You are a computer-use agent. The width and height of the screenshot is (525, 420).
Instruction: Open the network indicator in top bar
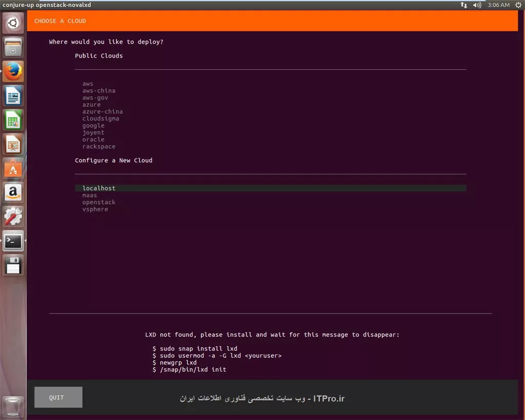pos(463,5)
